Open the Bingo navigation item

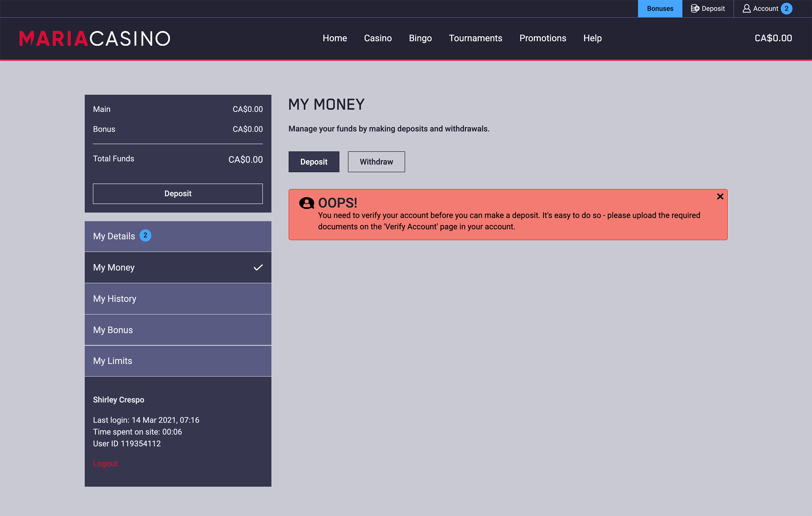click(x=420, y=38)
